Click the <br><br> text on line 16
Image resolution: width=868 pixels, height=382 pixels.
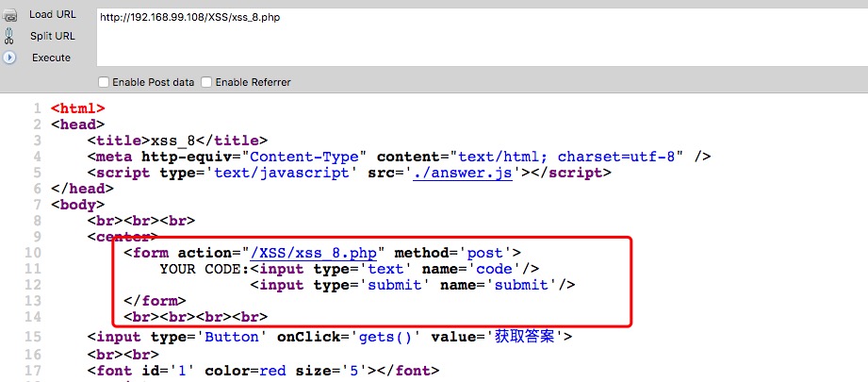click(123, 355)
